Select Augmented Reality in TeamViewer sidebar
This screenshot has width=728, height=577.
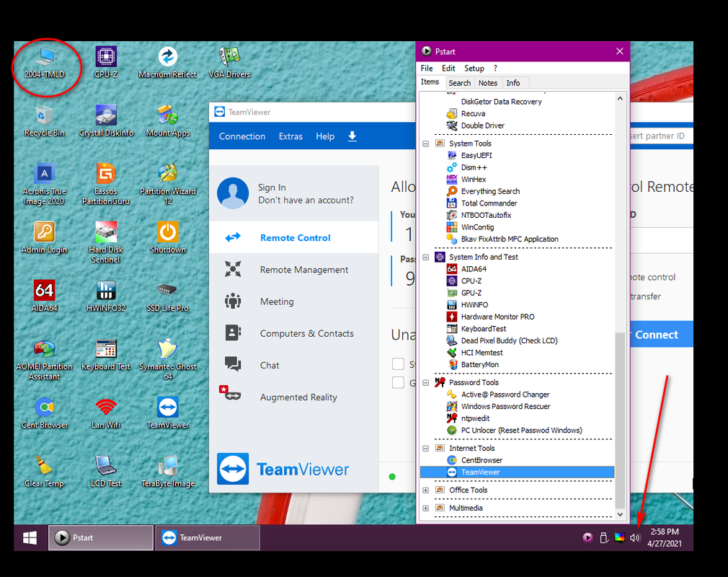294,397
